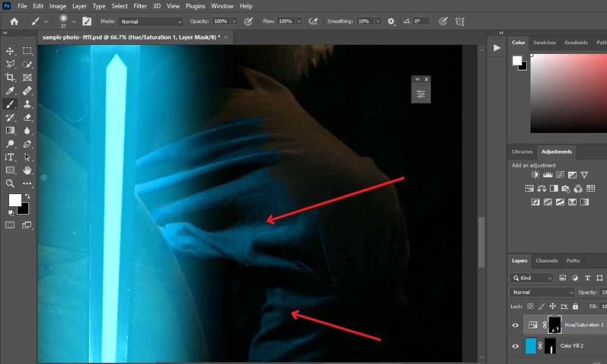This screenshot has width=607, height=364.
Task: Open the brush Opacity slider dropdown
Action: click(x=234, y=22)
